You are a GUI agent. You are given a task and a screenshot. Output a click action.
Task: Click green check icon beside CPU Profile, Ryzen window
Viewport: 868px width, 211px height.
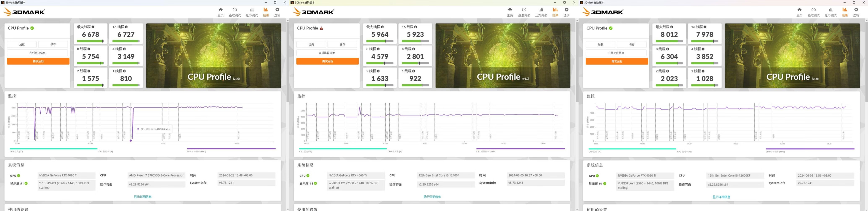32,28
